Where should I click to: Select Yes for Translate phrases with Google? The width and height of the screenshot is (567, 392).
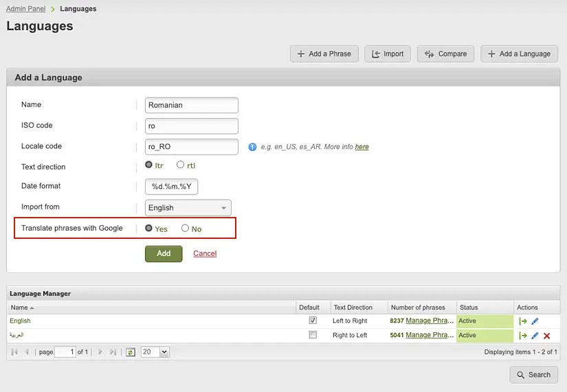tap(148, 229)
